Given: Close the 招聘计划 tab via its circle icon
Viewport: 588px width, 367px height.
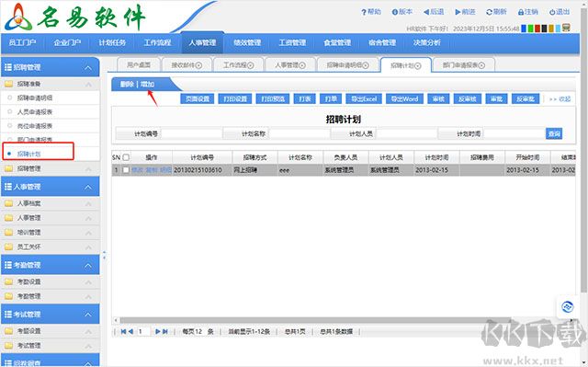Looking at the screenshot, I should (417, 65).
